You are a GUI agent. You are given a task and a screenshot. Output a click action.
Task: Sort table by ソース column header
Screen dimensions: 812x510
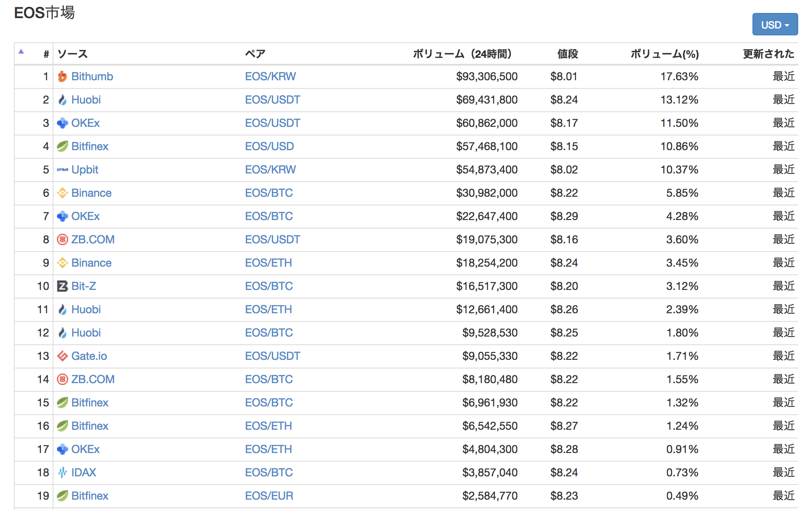click(72, 54)
